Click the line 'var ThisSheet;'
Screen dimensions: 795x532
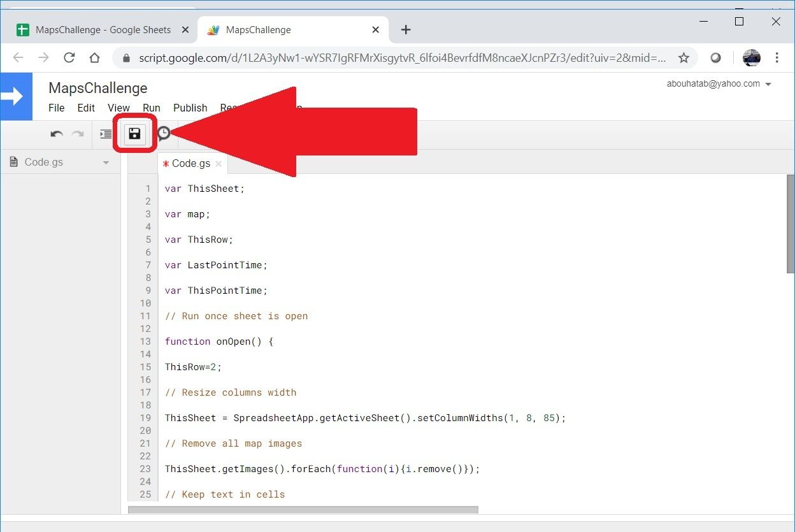[x=204, y=189]
